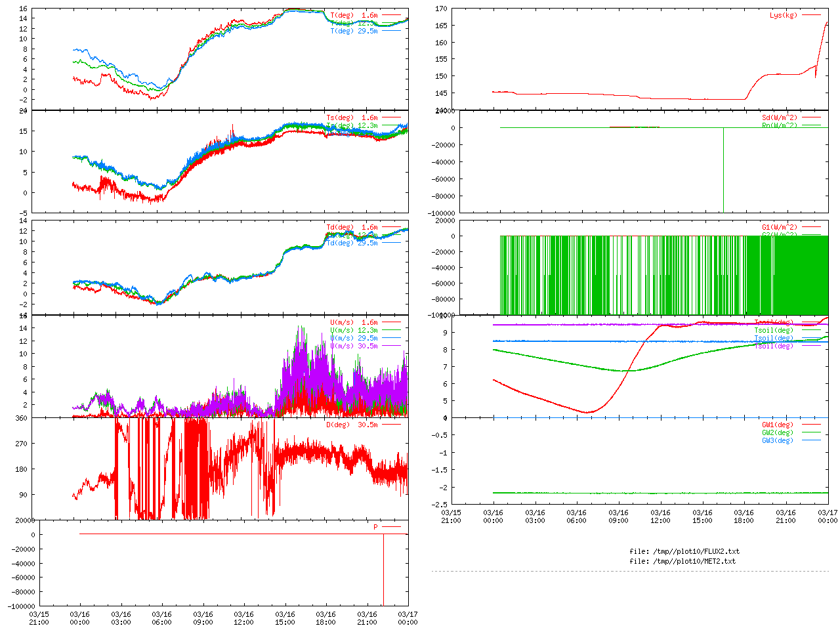Click the GW2(deg) legend label

point(778,432)
